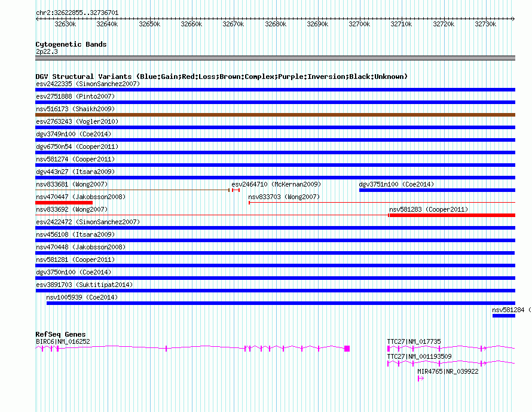Click the esv2763243 (Vogler2010) label

coord(77,121)
